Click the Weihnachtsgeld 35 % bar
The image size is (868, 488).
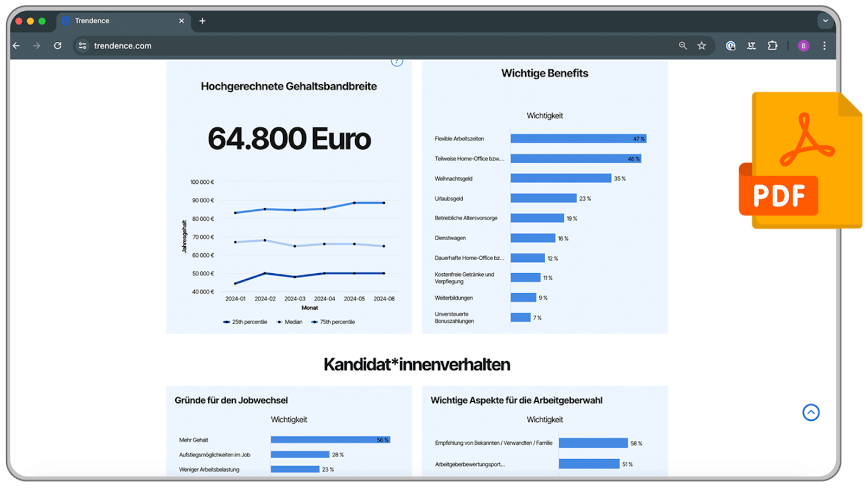(561, 178)
